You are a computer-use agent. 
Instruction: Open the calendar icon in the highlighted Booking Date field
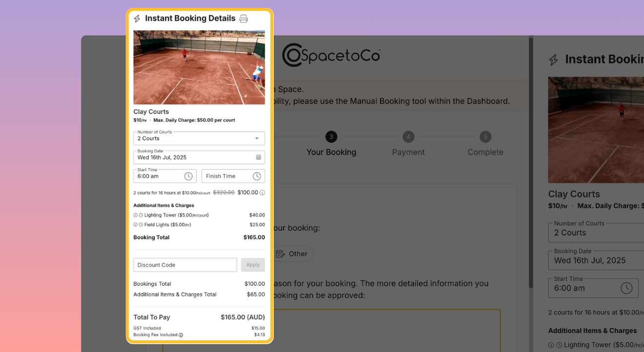(259, 157)
